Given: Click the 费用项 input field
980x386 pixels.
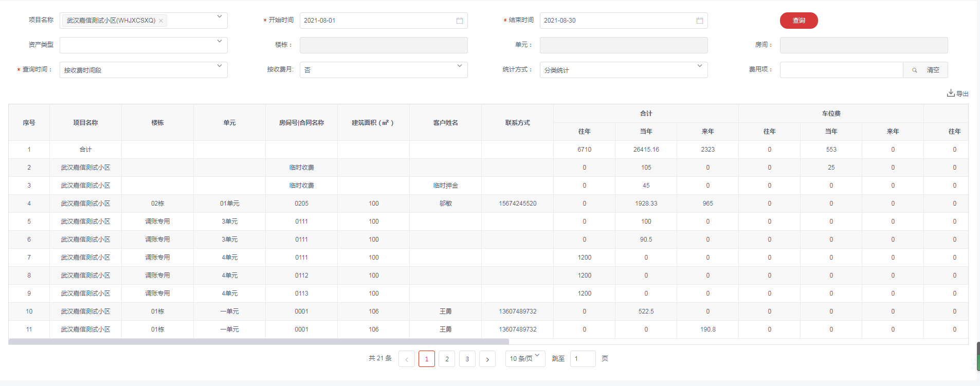Looking at the screenshot, I should point(841,70).
